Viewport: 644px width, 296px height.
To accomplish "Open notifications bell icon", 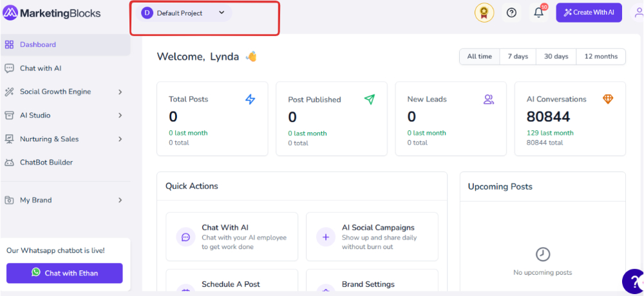I will coord(539,13).
